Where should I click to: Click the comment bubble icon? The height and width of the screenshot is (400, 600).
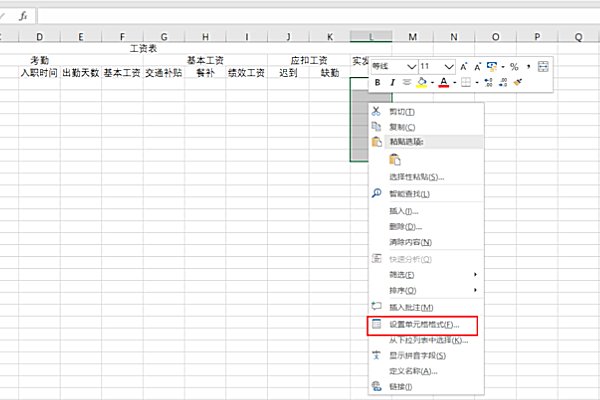click(x=377, y=306)
